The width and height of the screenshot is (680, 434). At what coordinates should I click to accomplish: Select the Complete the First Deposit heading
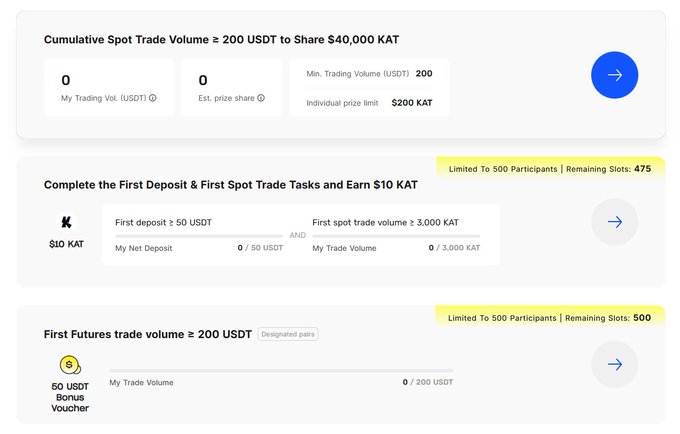230,185
